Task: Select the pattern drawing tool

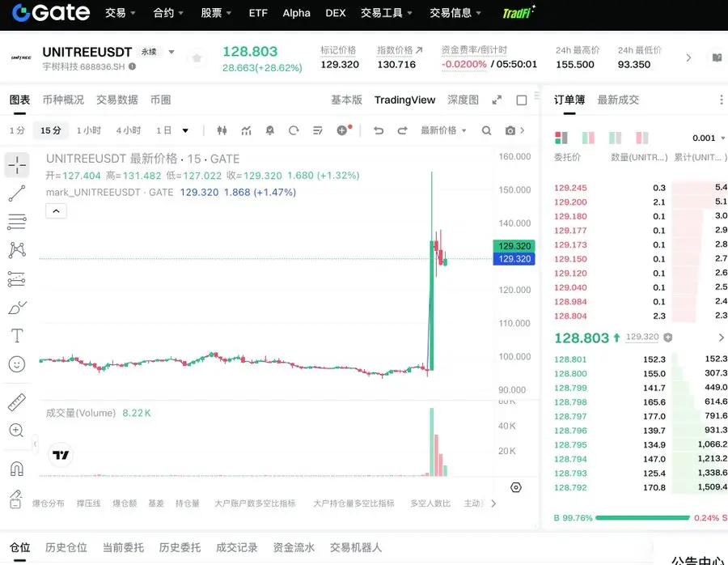Action: (x=17, y=250)
